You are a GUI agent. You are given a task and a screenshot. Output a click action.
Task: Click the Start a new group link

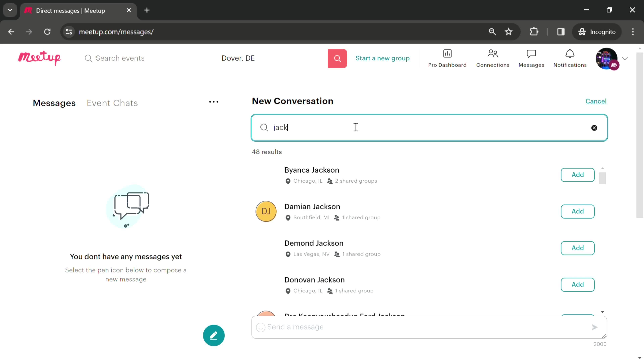tap(383, 58)
